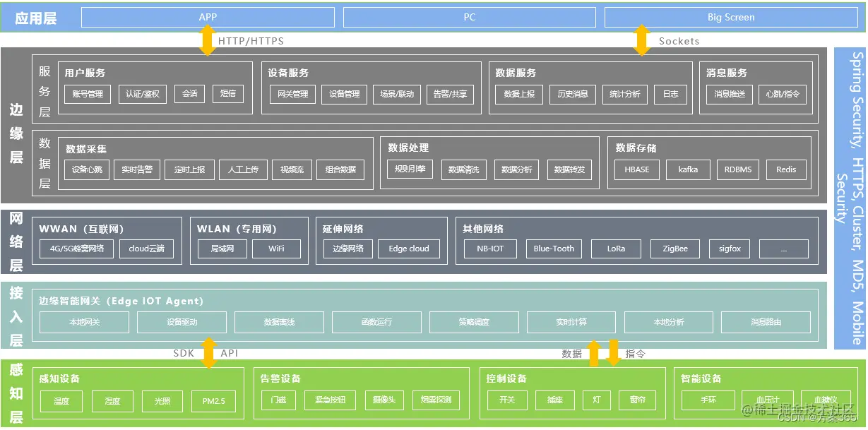Select the PM2.5 sensor device box
Viewport: 868px width, 430px height.
tap(213, 400)
